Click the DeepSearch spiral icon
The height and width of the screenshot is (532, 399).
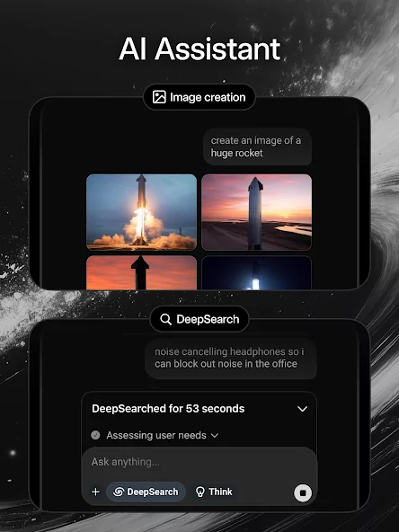click(119, 492)
